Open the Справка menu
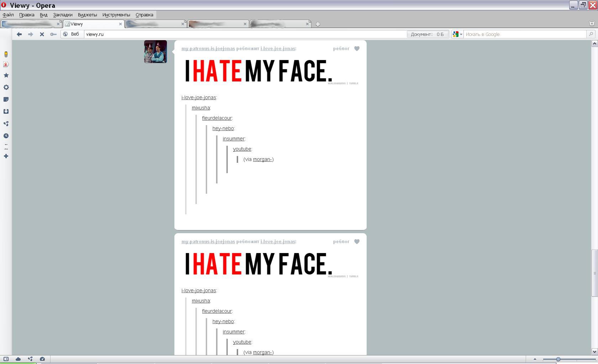 [144, 15]
